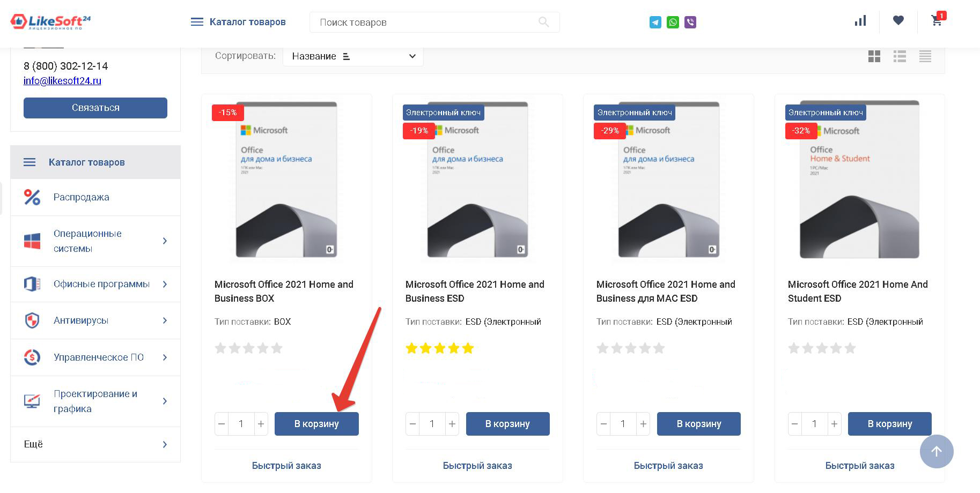Expand Операционные системы category

click(165, 241)
